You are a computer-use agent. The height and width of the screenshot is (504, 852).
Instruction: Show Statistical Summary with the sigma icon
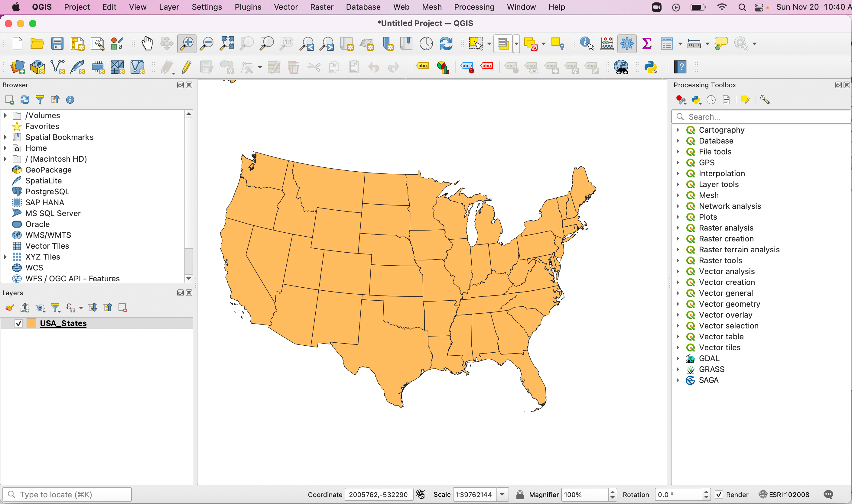647,44
